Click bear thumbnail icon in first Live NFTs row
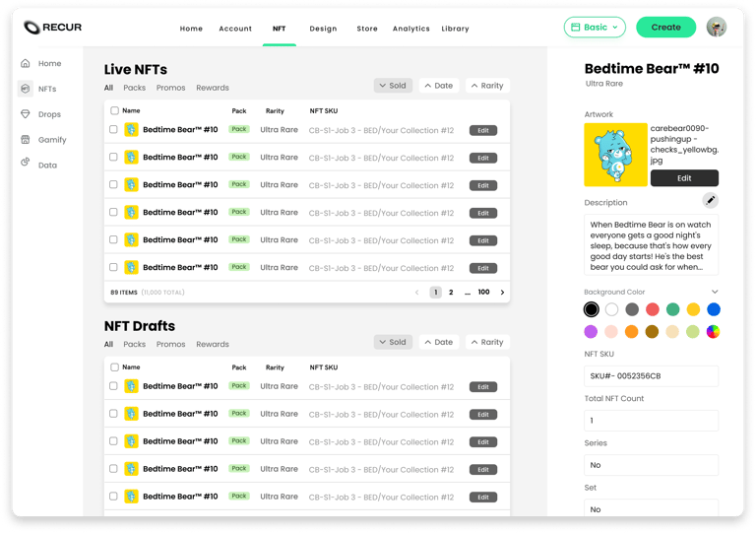The height and width of the screenshot is (533, 756). (131, 130)
